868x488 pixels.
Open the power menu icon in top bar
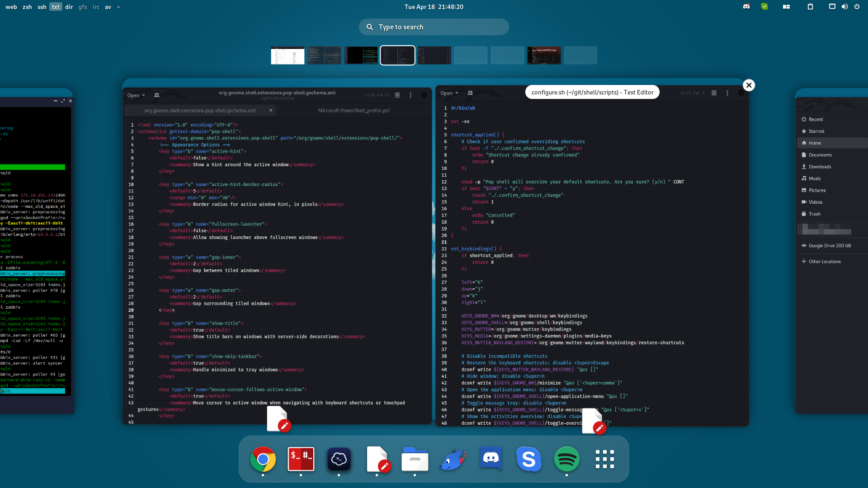pyautogui.click(x=857, y=7)
